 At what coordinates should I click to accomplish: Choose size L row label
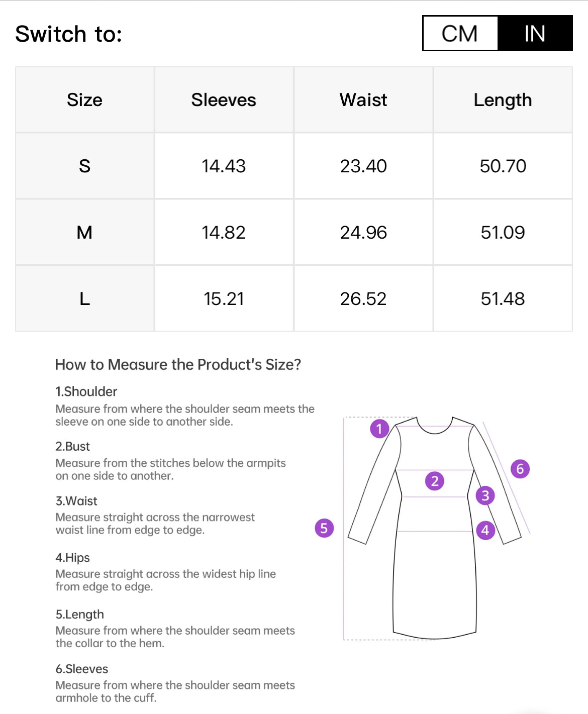[84, 299]
